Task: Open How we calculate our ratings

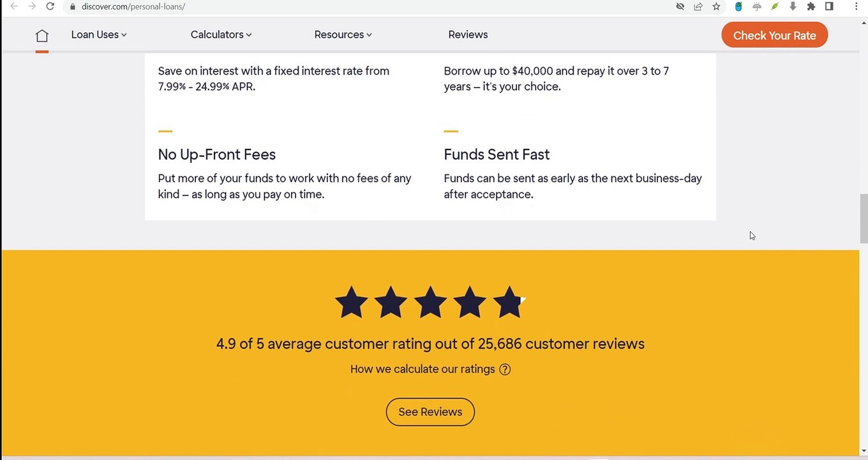Action: [422, 369]
